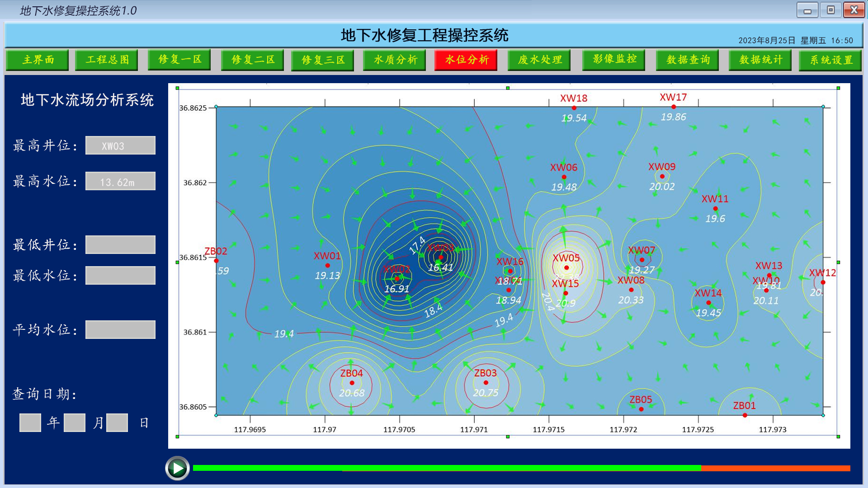Select the red 水位分析 tab
Viewport: 868px width, 488px height.
click(x=466, y=60)
